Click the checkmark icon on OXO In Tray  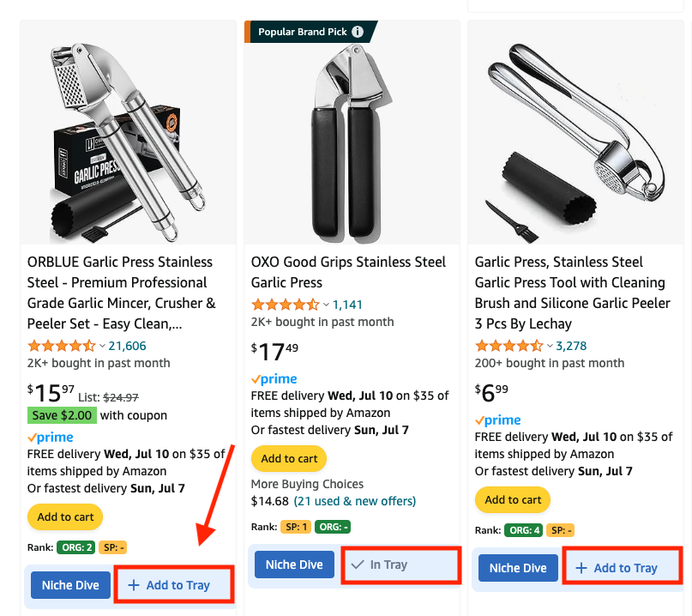(x=358, y=565)
